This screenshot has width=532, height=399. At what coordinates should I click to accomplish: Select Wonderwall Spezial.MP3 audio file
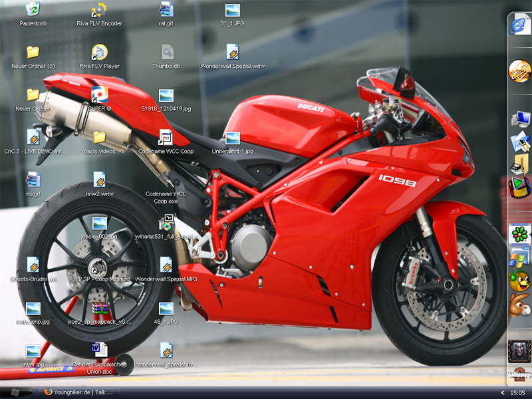[x=166, y=265]
